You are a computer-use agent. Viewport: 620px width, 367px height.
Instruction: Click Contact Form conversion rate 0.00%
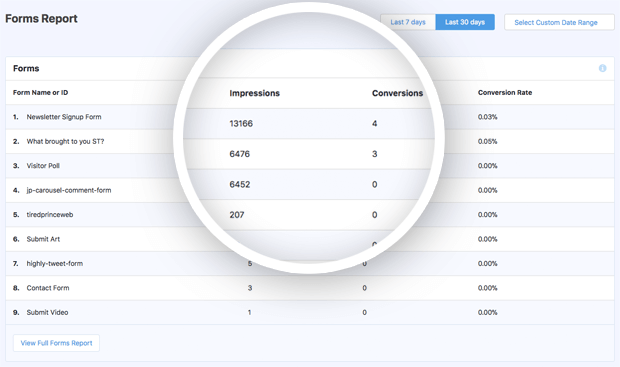click(488, 288)
